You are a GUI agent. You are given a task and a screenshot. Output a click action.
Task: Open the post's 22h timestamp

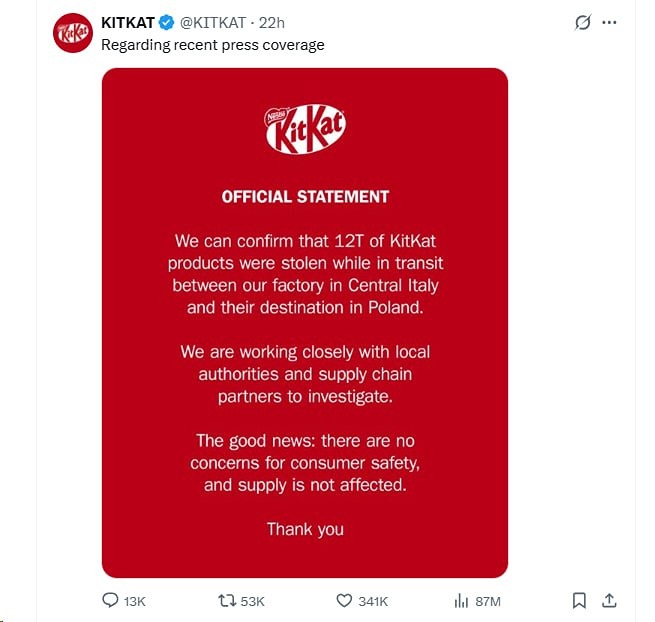(x=273, y=22)
